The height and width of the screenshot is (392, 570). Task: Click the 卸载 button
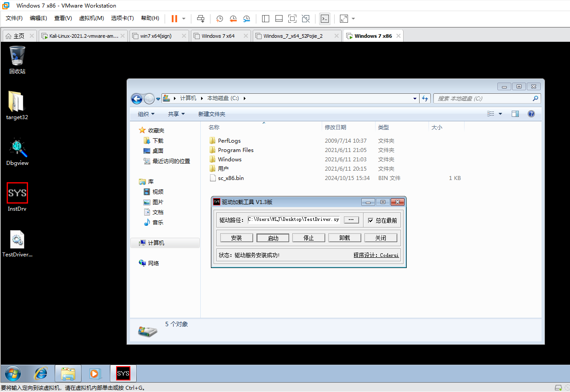pyautogui.click(x=344, y=238)
